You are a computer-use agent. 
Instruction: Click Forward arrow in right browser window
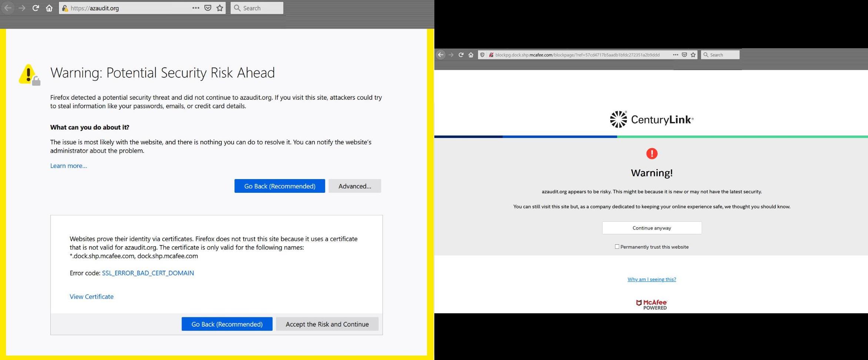coord(451,55)
